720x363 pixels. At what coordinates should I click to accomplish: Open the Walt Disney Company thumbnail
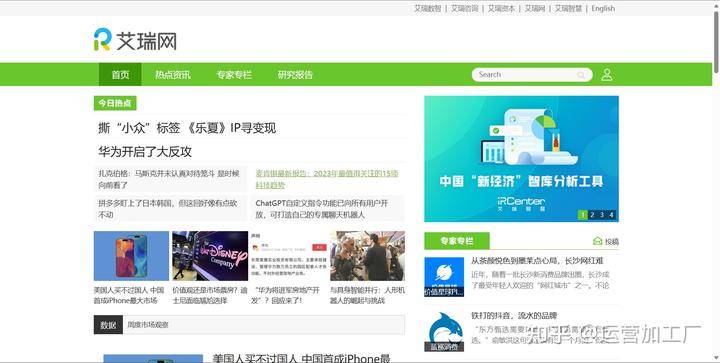click(x=210, y=256)
